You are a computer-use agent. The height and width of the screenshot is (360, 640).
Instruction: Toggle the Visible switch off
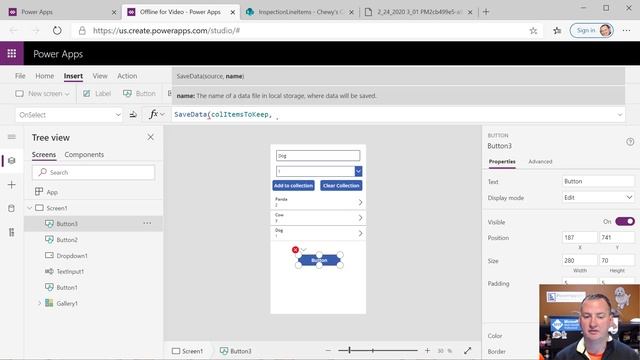[625, 222]
